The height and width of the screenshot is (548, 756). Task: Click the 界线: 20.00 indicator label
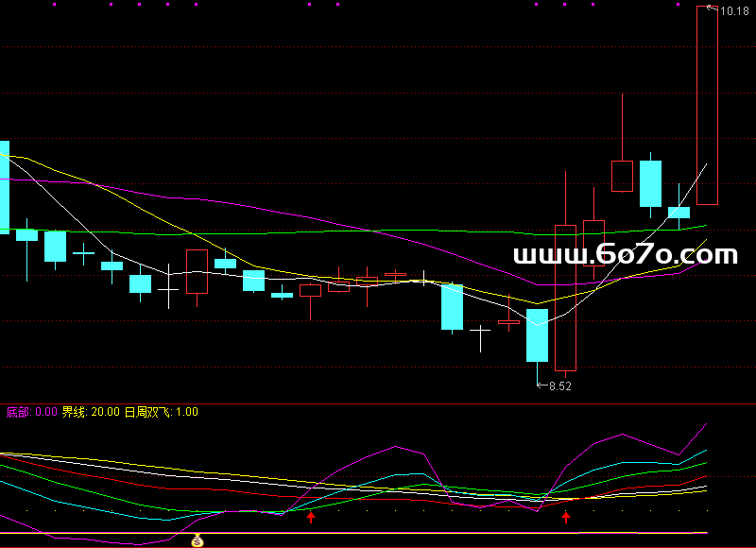(x=91, y=412)
